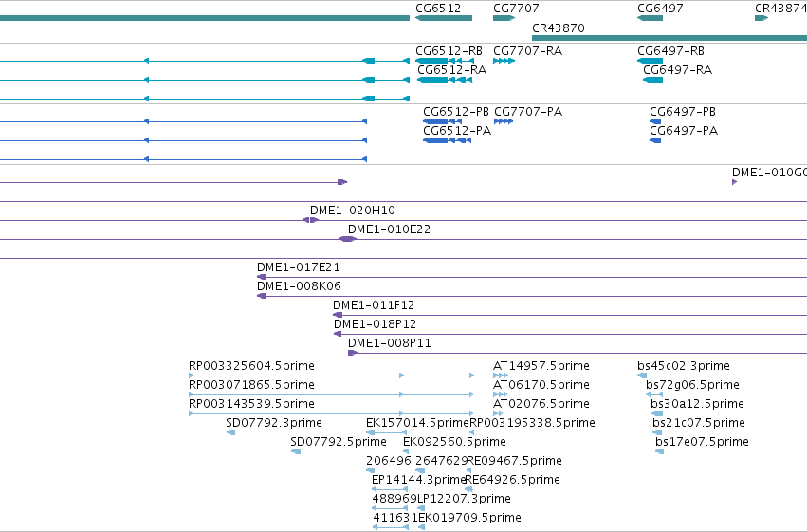The image size is (807, 532).
Task: Click the RP003325604.5prime EST label
Action: point(251,366)
